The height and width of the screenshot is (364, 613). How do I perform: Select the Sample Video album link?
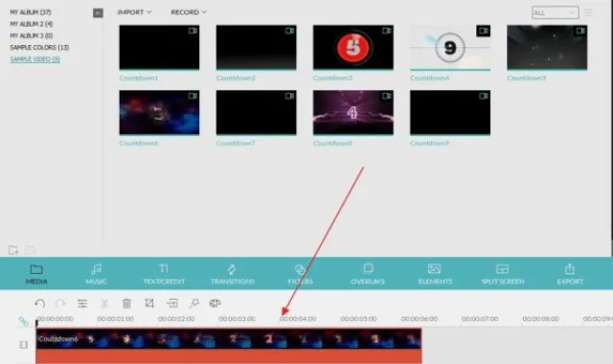[34, 59]
